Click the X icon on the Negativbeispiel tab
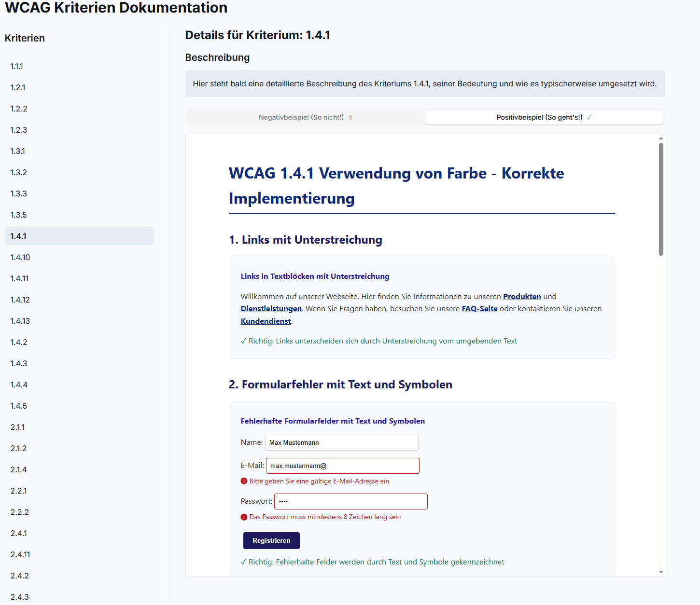700x605 pixels. point(350,117)
